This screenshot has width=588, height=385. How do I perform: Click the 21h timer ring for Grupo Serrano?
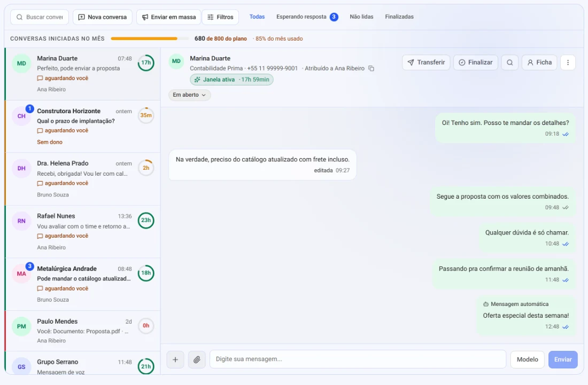(146, 366)
